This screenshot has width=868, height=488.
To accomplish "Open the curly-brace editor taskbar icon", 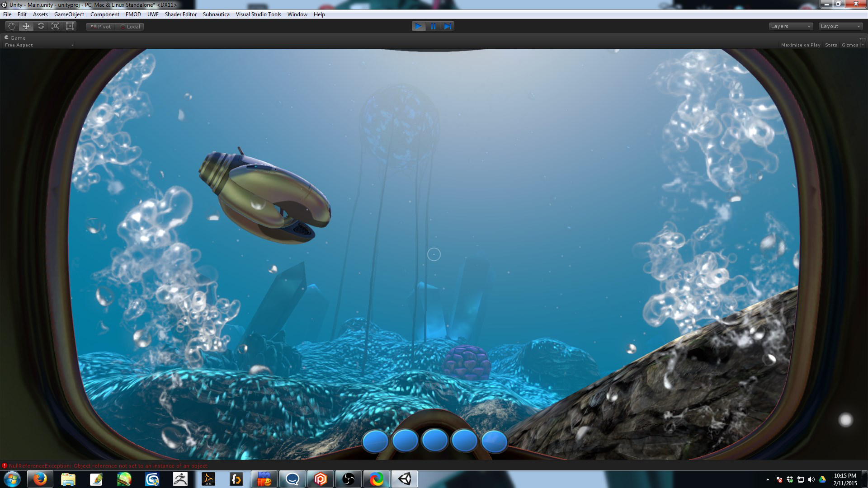I will click(236, 479).
